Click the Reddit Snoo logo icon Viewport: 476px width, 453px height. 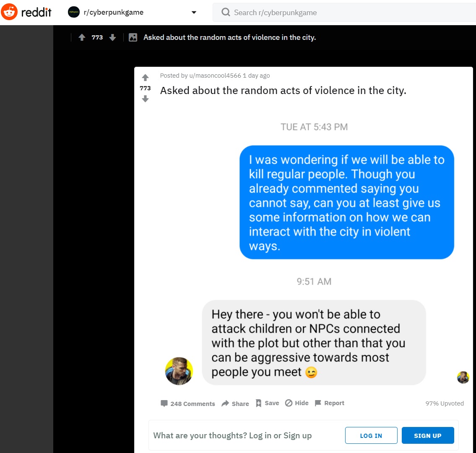pyautogui.click(x=9, y=12)
